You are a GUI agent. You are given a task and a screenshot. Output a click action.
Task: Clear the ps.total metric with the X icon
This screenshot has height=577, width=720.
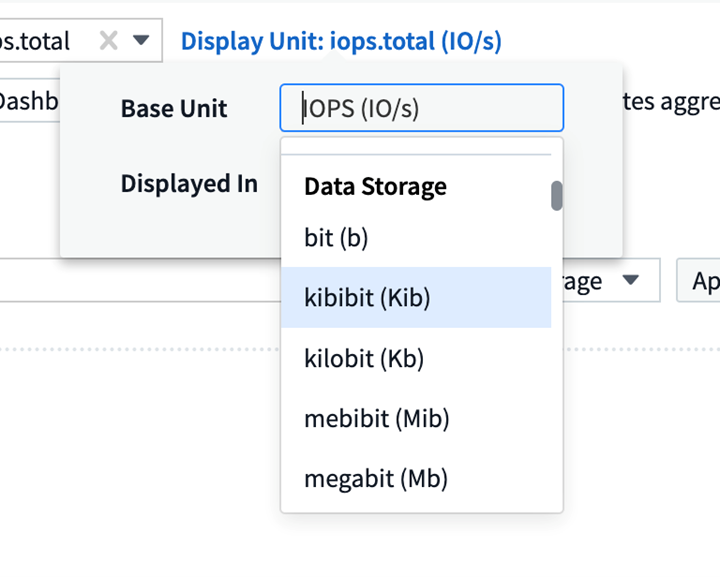point(109,41)
